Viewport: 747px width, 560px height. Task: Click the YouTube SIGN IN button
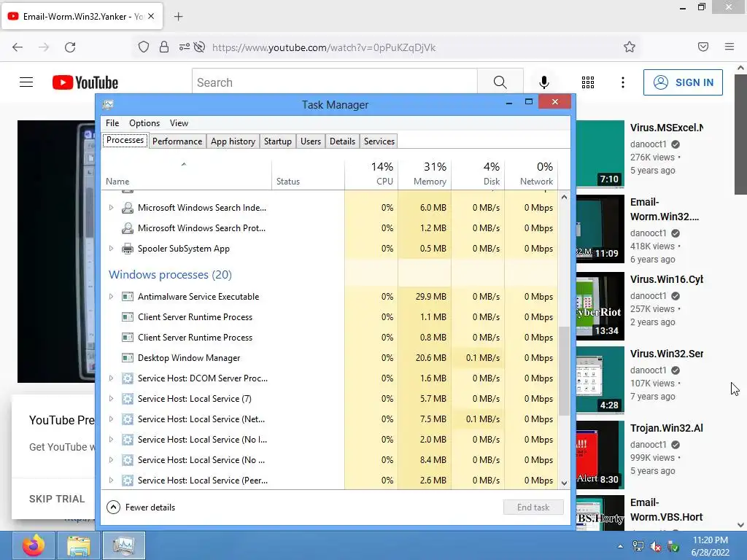[683, 82]
